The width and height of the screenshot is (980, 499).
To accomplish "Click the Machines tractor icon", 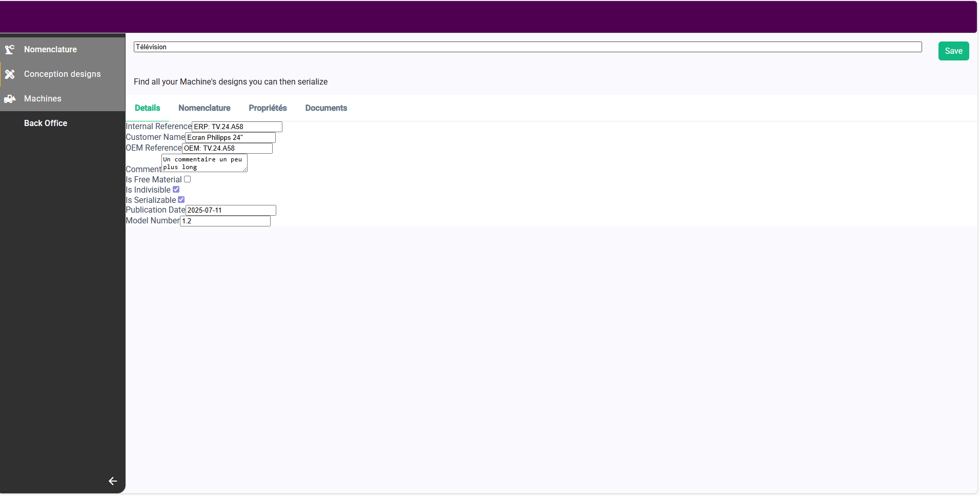I will [10, 99].
